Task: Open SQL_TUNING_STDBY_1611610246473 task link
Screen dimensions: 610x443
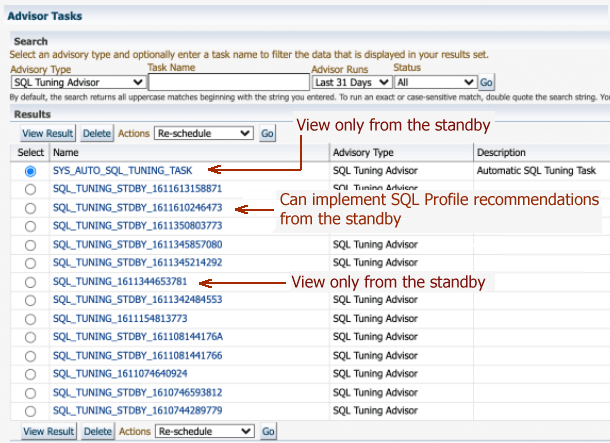Action: [137, 207]
